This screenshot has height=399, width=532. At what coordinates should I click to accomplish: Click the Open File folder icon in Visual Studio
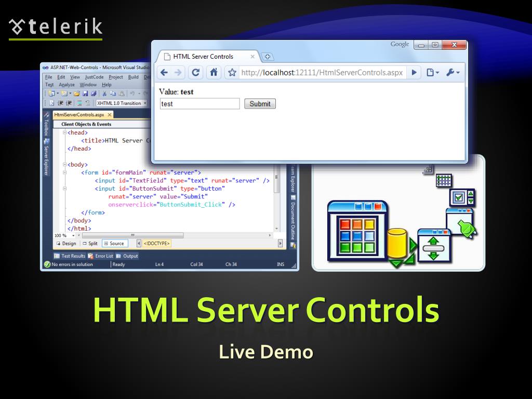77,94
